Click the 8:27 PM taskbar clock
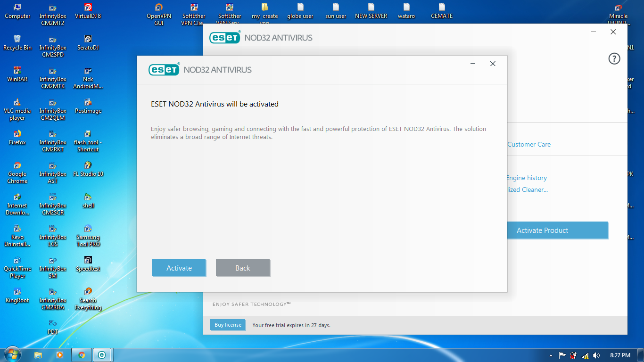The width and height of the screenshot is (644, 362). pos(620,355)
